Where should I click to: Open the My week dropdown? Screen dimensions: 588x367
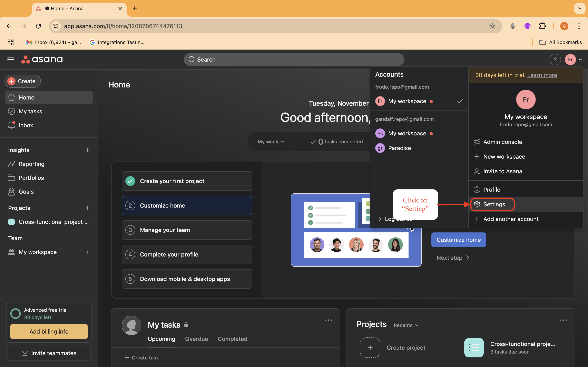coord(271,141)
